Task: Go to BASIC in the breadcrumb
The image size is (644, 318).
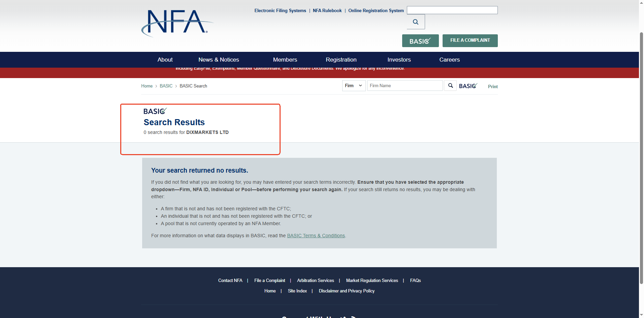Action: point(166,86)
